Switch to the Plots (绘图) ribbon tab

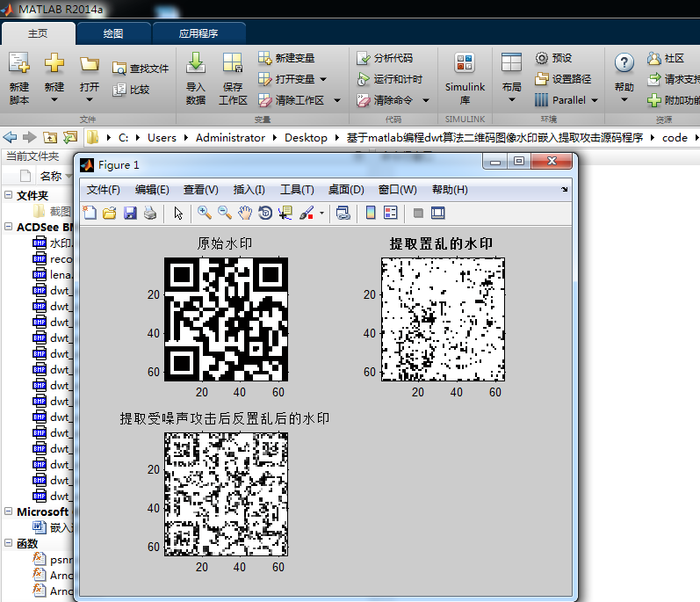tap(113, 33)
